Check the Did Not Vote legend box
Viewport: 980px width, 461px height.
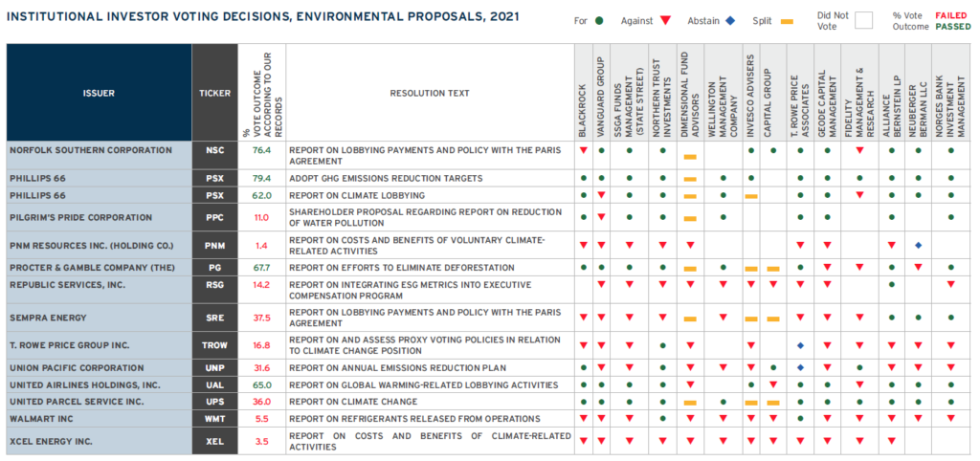[x=863, y=20]
